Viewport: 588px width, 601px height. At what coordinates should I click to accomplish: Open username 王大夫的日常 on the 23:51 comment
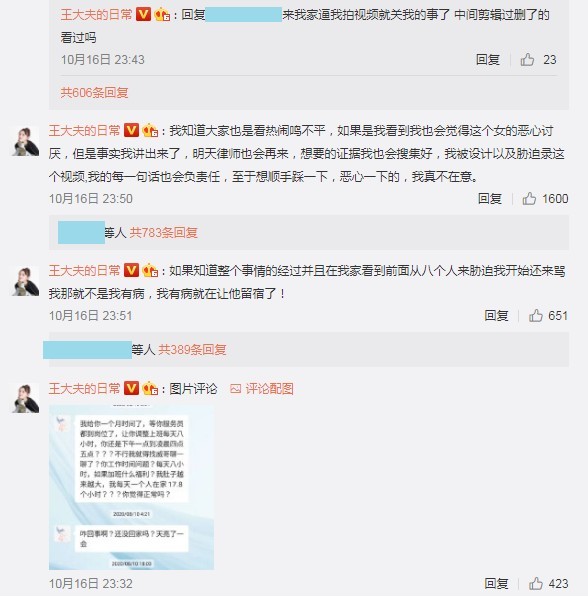coord(84,271)
